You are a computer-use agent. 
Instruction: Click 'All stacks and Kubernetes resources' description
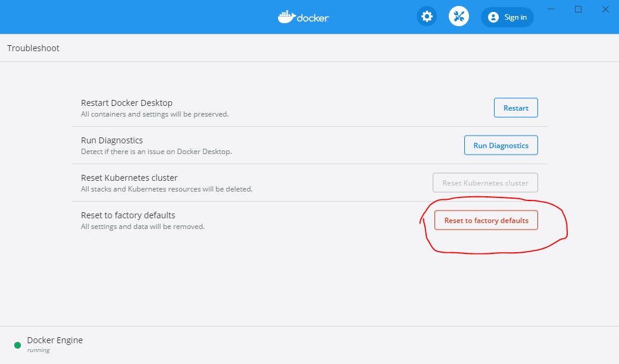tap(167, 189)
